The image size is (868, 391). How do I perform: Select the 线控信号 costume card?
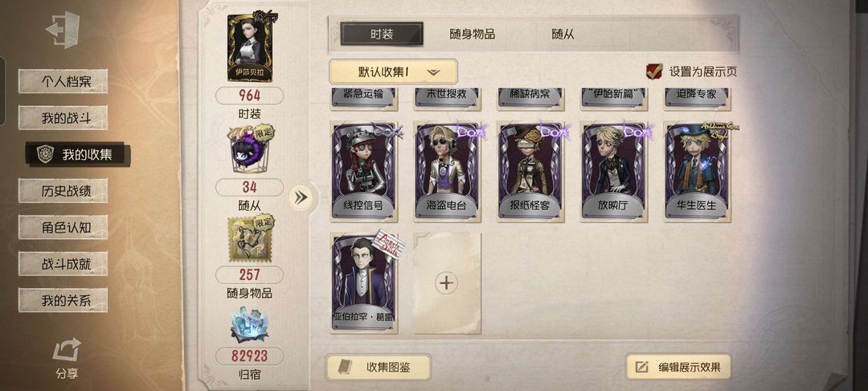point(364,171)
